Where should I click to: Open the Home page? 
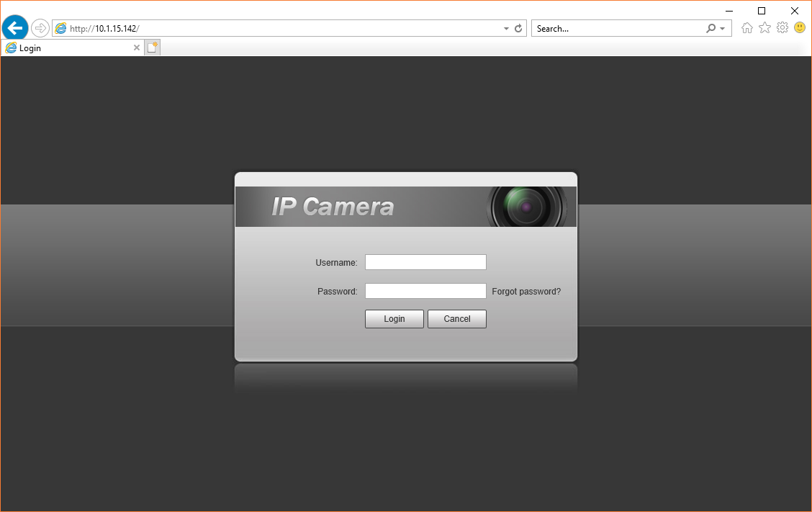[746, 27]
